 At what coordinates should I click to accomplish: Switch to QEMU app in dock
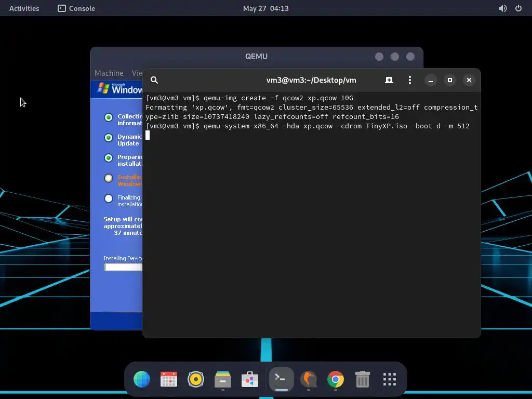pos(309,379)
